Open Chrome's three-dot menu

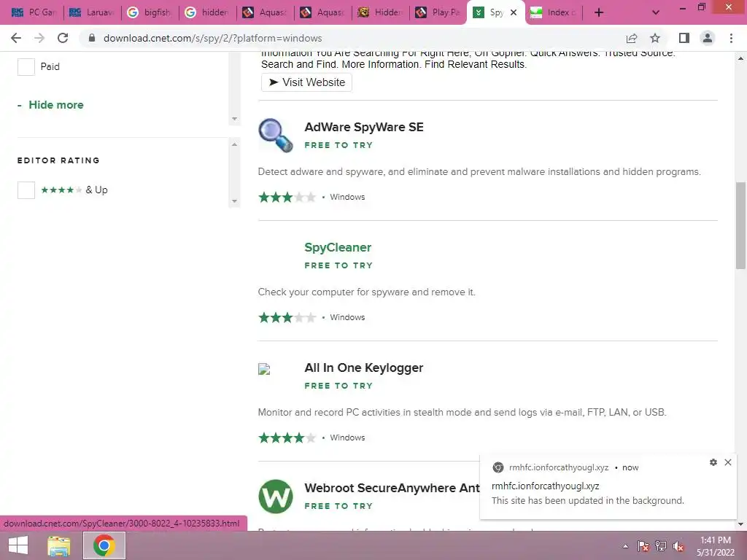click(x=731, y=38)
